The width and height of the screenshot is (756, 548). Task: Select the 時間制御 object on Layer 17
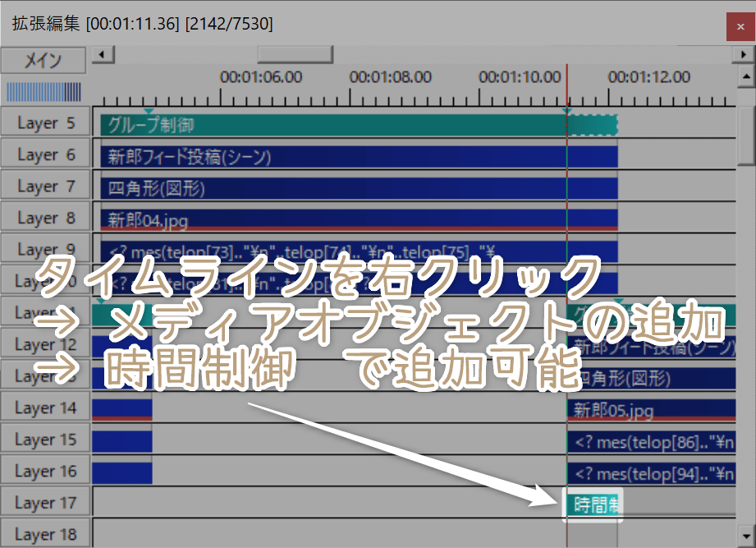[591, 501]
